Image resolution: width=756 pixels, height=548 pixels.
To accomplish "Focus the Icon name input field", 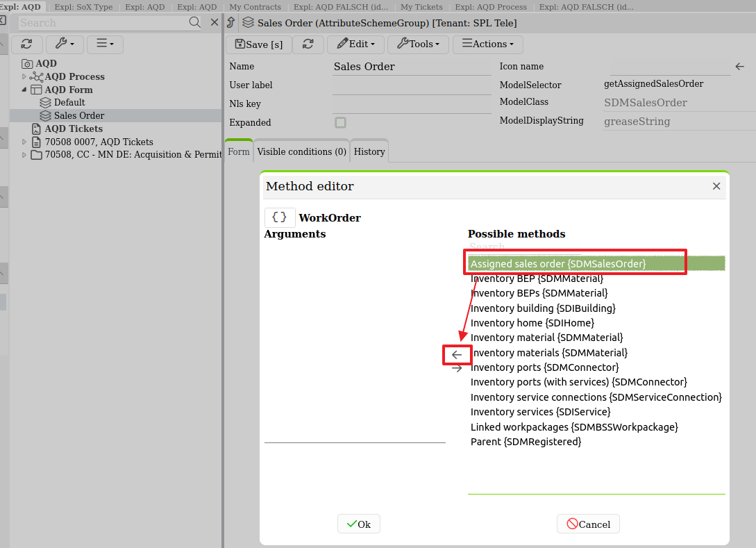I will (x=670, y=67).
